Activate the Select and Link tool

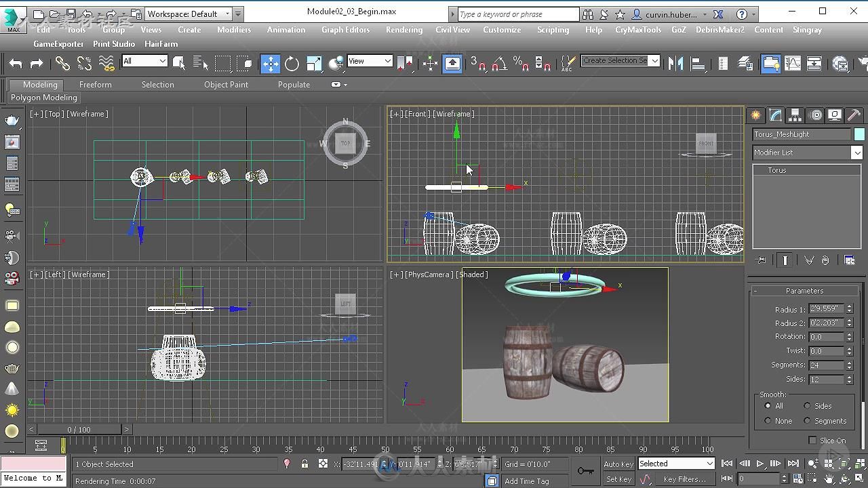point(62,64)
